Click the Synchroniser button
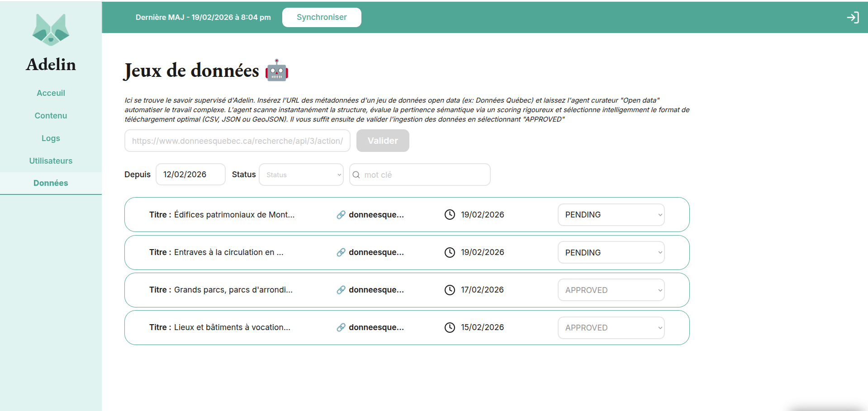This screenshot has width=868, height=411. tap(322, 17)
